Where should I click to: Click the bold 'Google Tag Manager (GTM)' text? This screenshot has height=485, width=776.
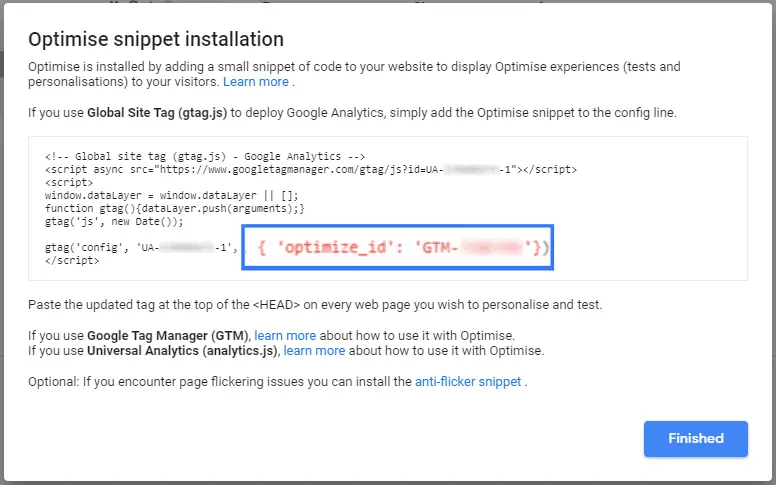click(167, 336)
